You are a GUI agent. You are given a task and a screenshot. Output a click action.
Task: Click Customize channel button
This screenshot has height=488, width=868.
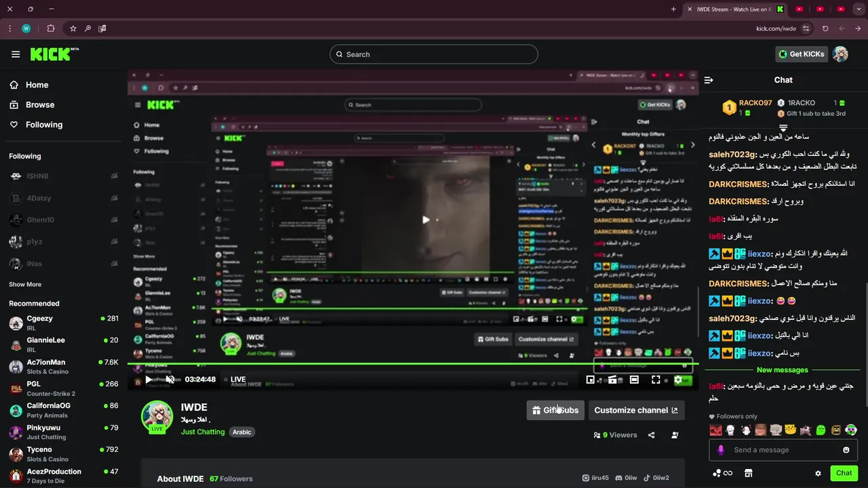(x=636, y=410)
